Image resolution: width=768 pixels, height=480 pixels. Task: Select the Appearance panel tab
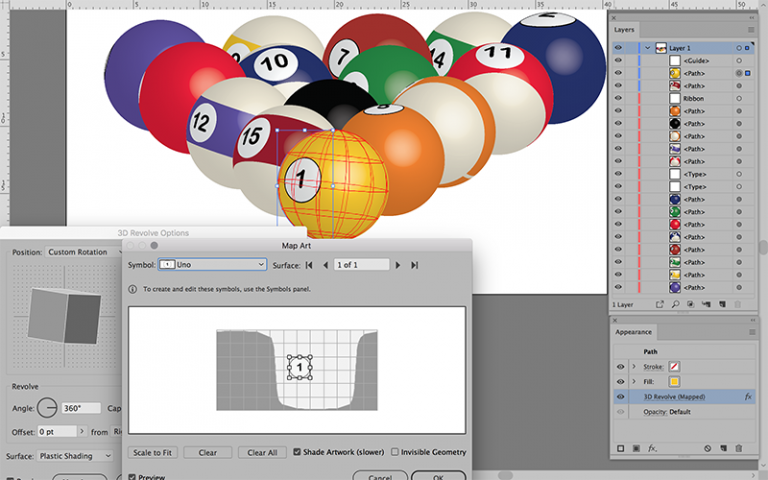click(x=633, y=332)
